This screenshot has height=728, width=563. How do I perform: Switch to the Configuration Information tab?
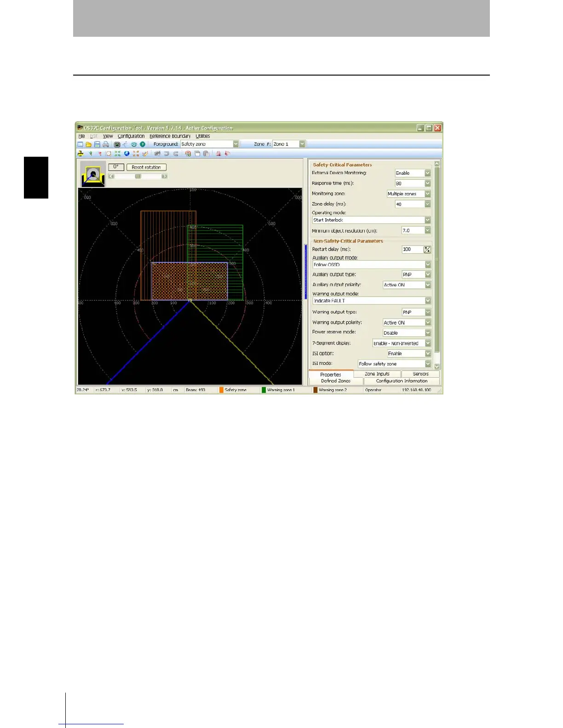click(402, 381)
